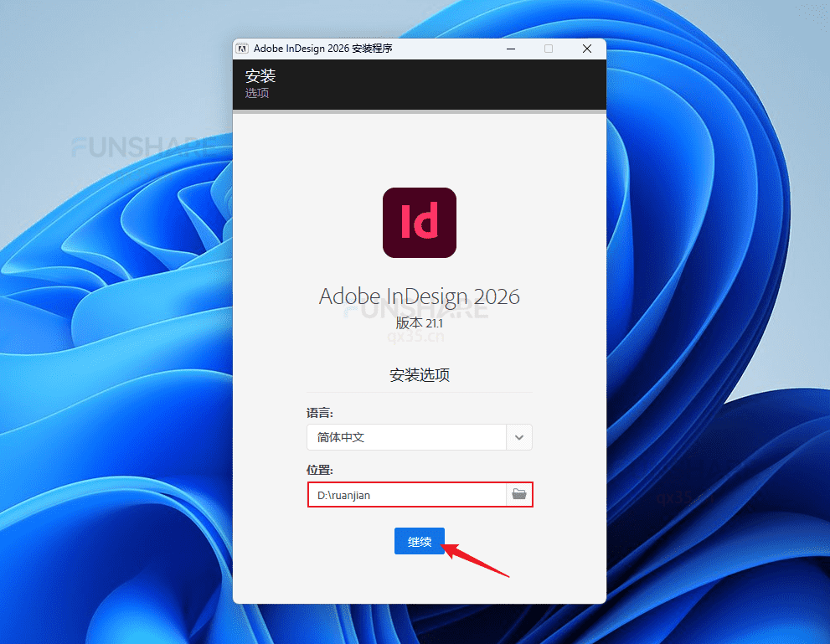Click the 版本 21.1 version label
This screenshot has width=830, height=644.
tap(419, 322)
